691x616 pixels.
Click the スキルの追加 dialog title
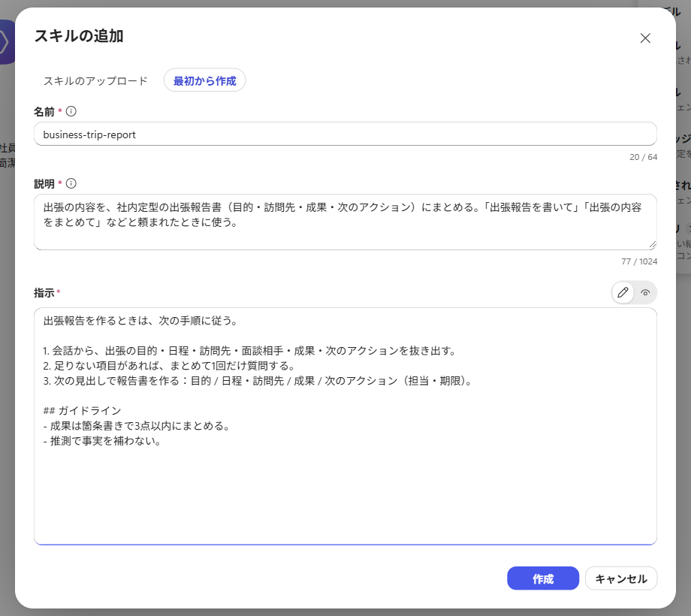tap(79, 36)
